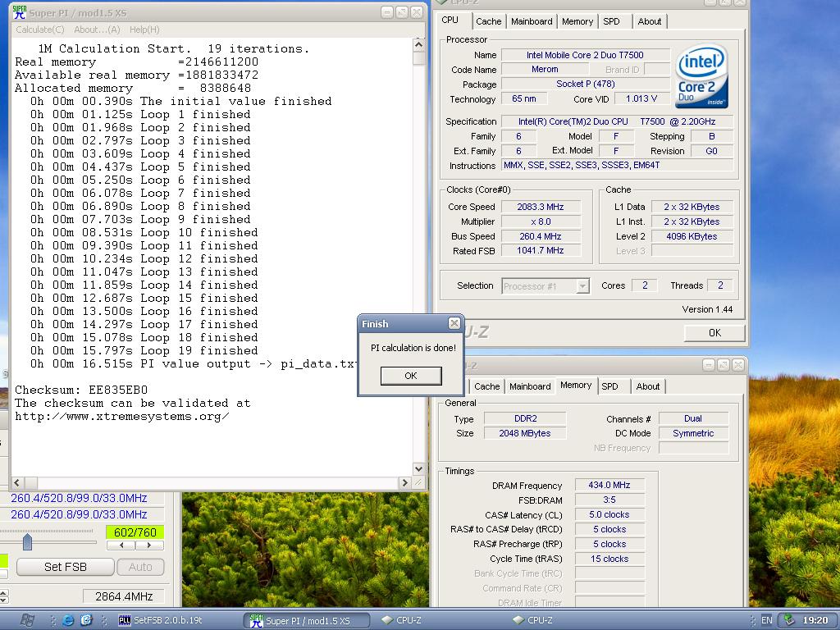Click the right arrow under 602/760

[149, 546]
